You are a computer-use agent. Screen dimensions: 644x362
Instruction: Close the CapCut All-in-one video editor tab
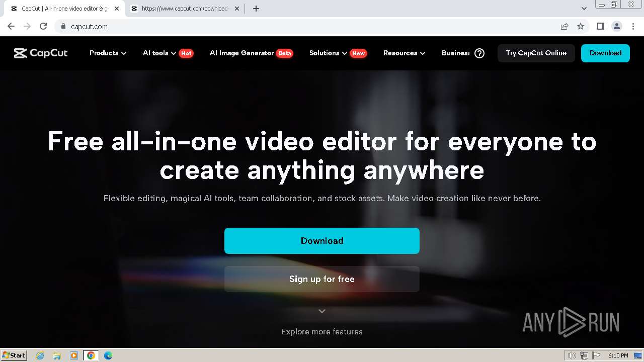[x=117, y=9]
